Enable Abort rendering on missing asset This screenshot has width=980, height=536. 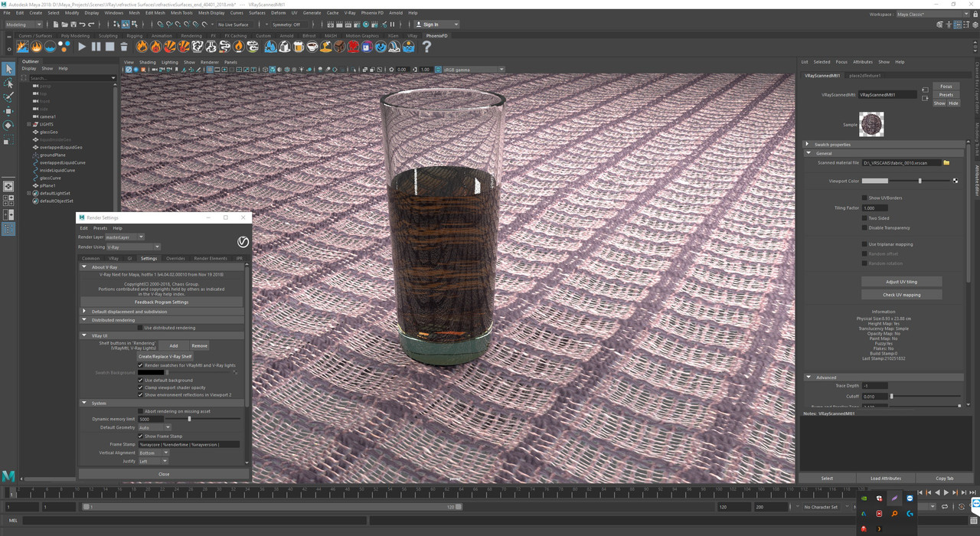[140, 411]
